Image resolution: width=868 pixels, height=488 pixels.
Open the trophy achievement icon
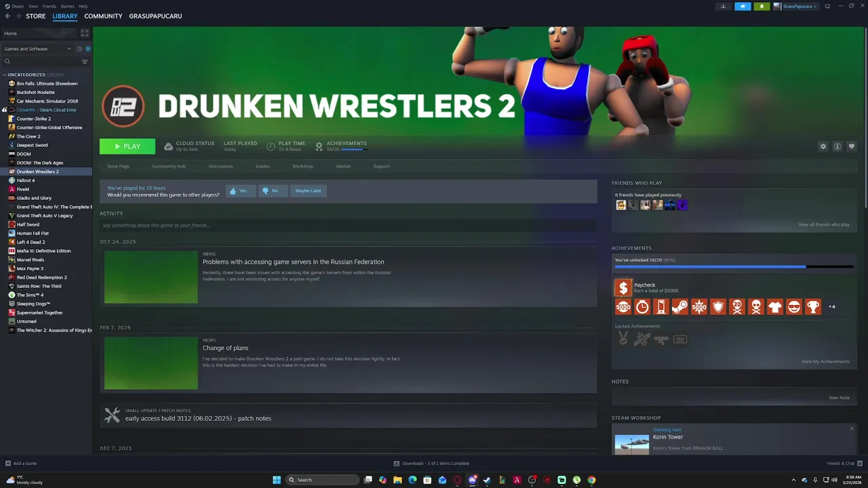(x=812, y=307)
